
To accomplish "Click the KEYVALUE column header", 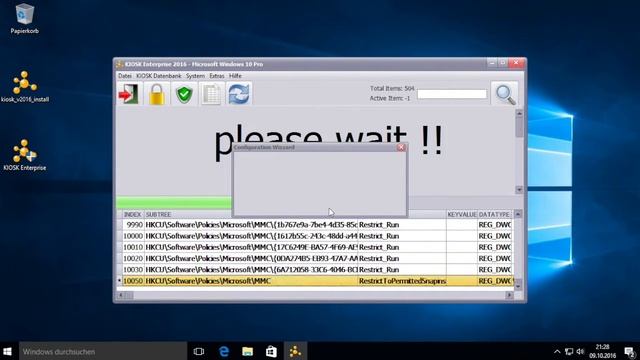I will pyautogui.click(x=462, y=214).
